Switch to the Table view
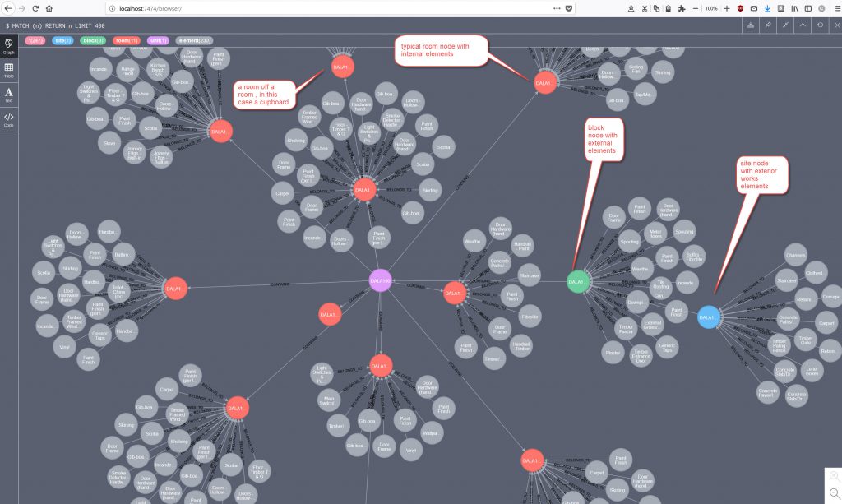Screen dimensions: 842x504 [8, 70]
